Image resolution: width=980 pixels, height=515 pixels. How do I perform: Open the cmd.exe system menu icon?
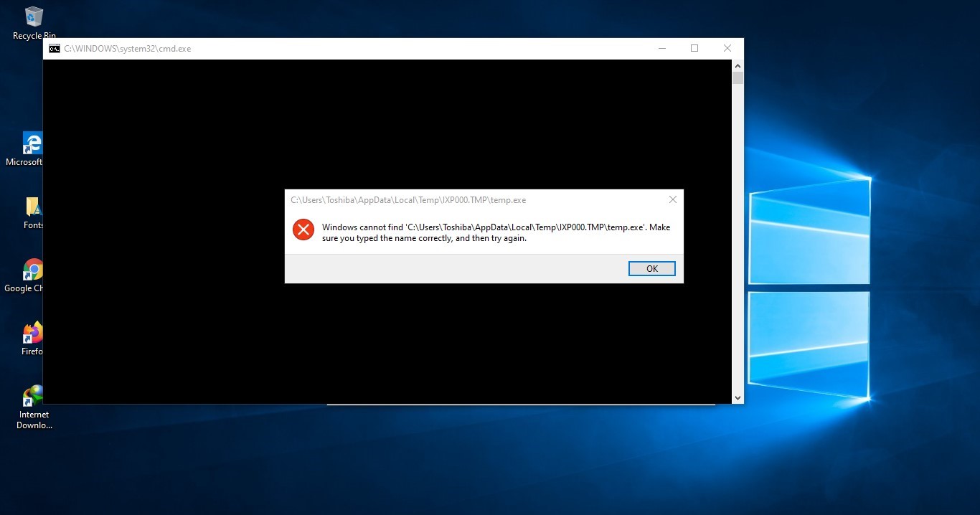54,49
